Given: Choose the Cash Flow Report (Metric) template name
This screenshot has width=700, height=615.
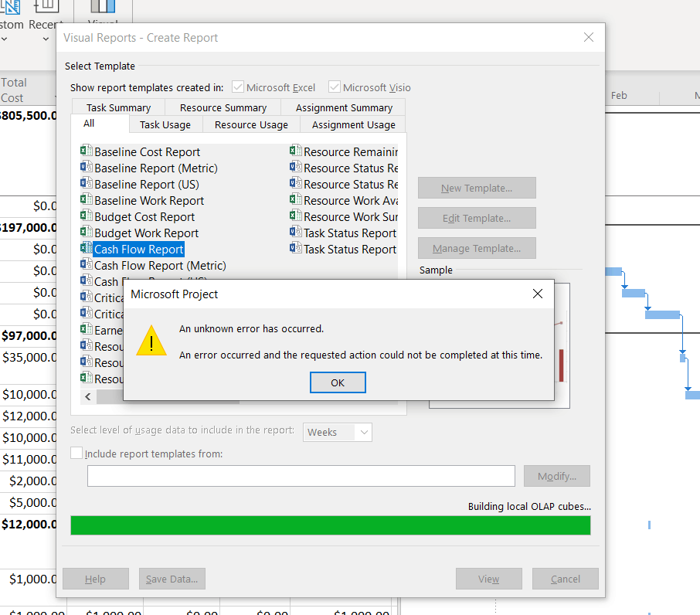Looking at the screenshot, I should pos(160,266).
